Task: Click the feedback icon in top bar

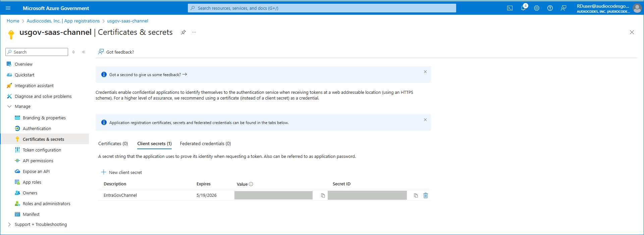Action: [563, 8]
